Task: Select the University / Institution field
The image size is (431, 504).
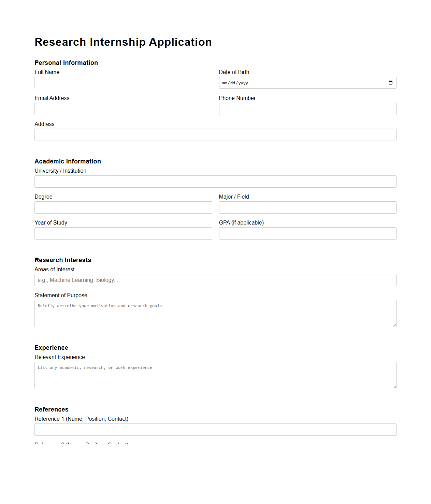Action: pyautogui.click(x=215, y=181)
